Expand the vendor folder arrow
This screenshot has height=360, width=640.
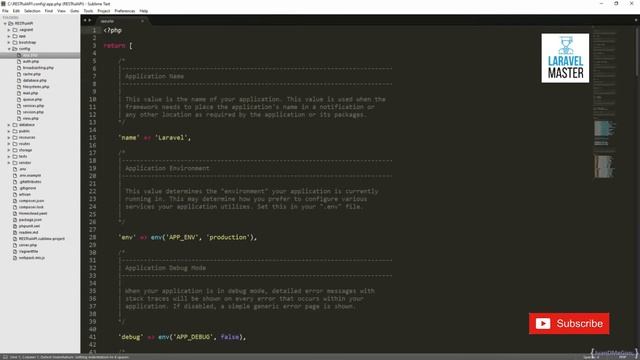pyautogui.click(x=9, y=163)
